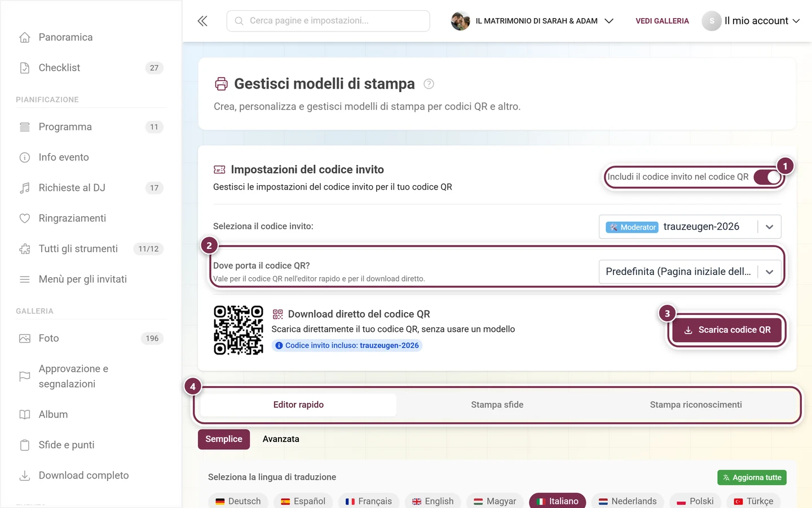The image size is (812, 508).
Task: Click the Sfide e punti clipboard icon
Action: pos(25,445)
